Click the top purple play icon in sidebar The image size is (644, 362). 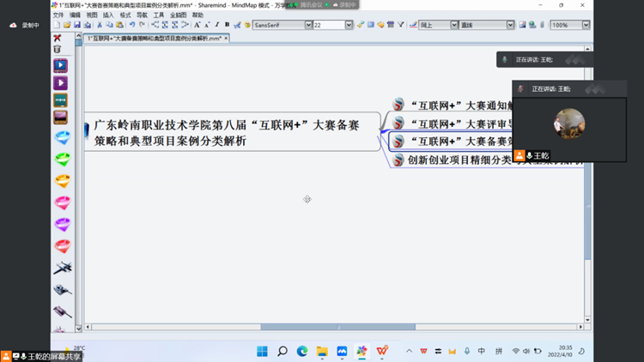click(x=60, y=66)
